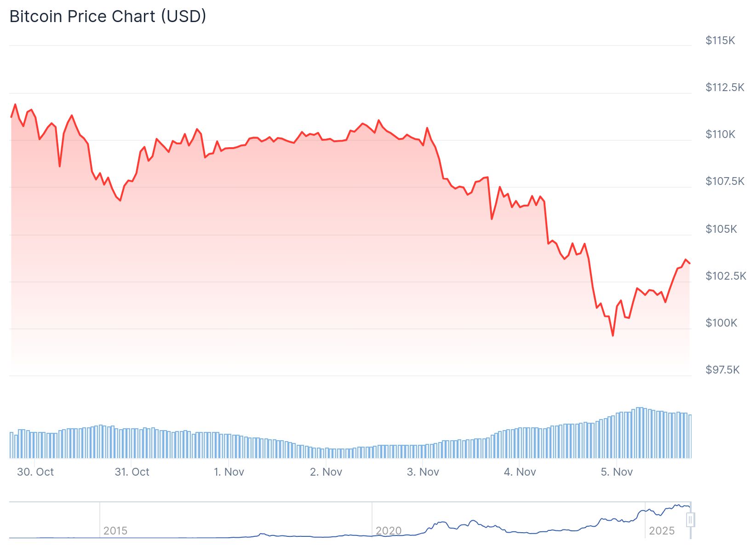The image size is (756, 552).
Task: Click the 2020 label in navigator
Action: click(389, 531)
